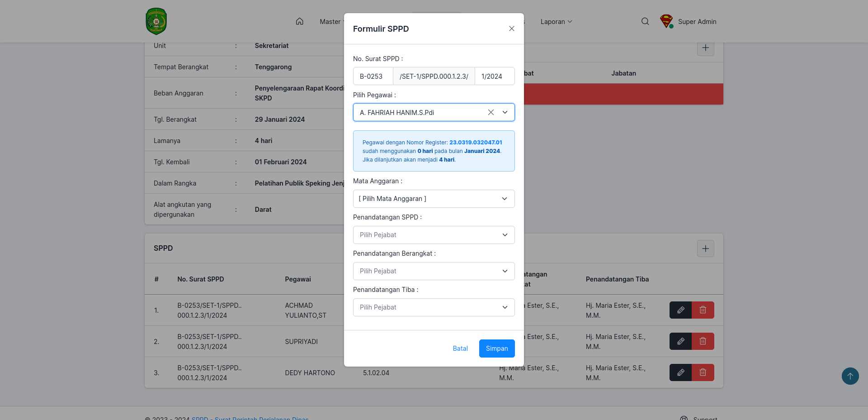This screenshot has width=868, height=420.
Task: Click the scroll-to-top arrow button
Action: (850, 376)
